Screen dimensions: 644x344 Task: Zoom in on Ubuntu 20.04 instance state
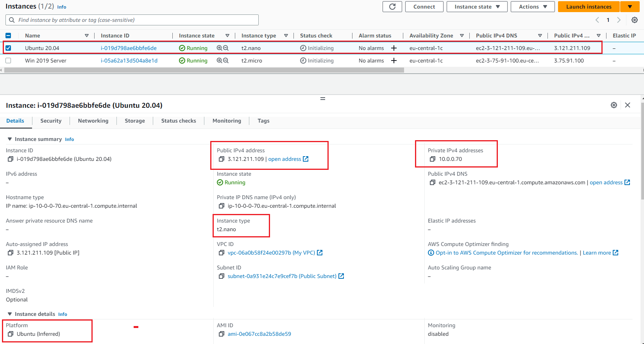(220, 48)
